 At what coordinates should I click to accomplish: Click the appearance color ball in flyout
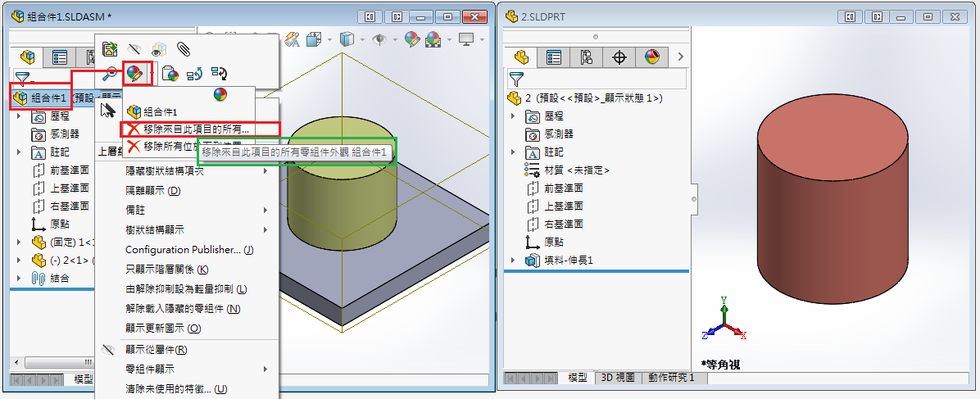pos(220,95)
